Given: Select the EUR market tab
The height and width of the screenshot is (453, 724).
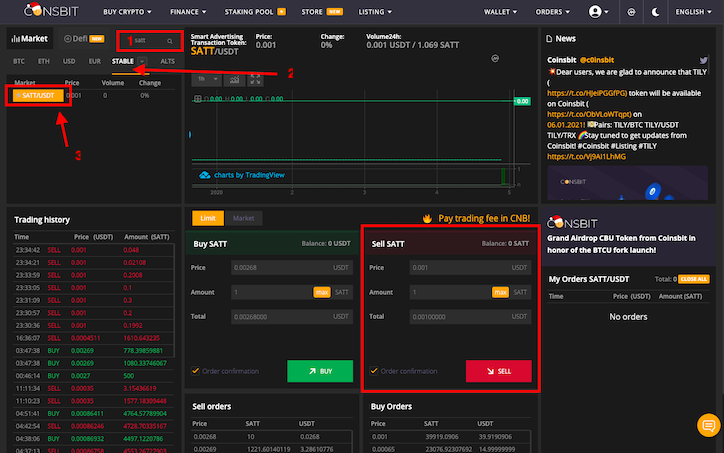Looking at the screenshot, I should tap(94, 61).
